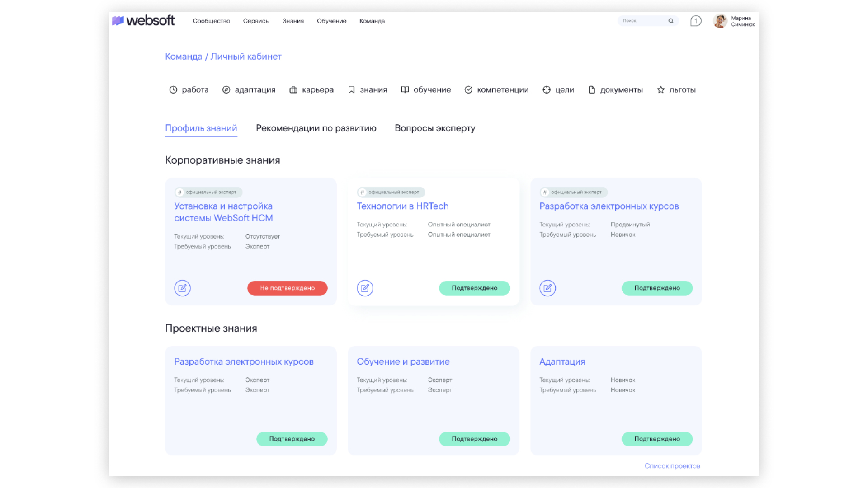The height and width of the screenshot is (488, 868).
Task: Click the Команда breadcrumb link
Action: [x=184, y=56]
